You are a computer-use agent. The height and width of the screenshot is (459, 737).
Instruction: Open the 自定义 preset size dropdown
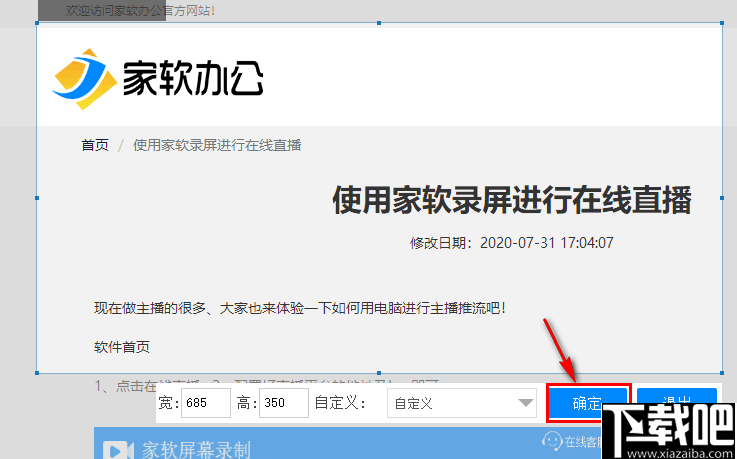click(462, 403)
